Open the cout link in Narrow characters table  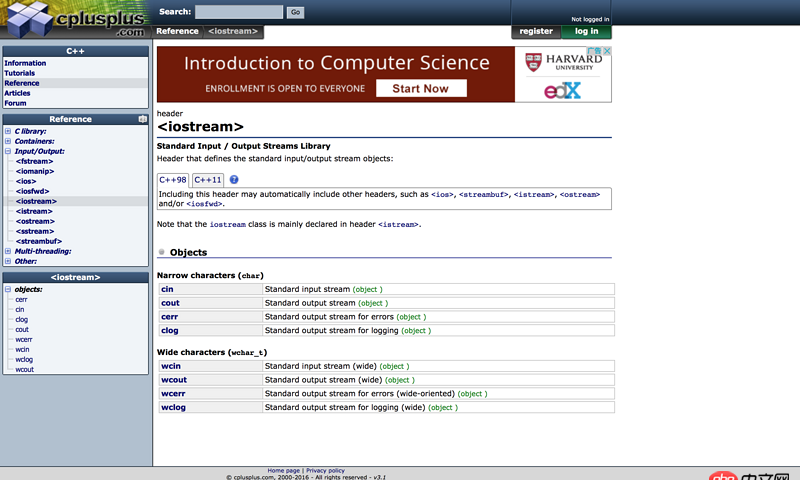tap(170, 303)
